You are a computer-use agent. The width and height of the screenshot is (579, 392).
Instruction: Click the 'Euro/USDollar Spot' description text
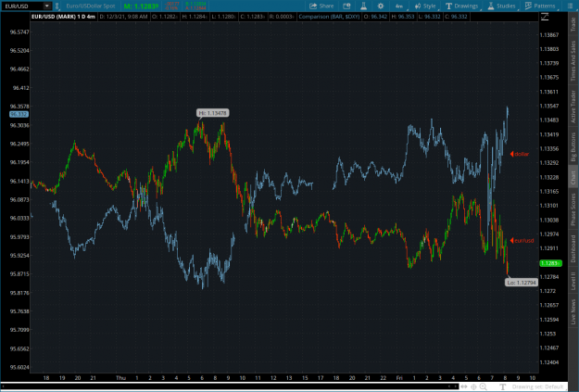[x=91, y=6]
